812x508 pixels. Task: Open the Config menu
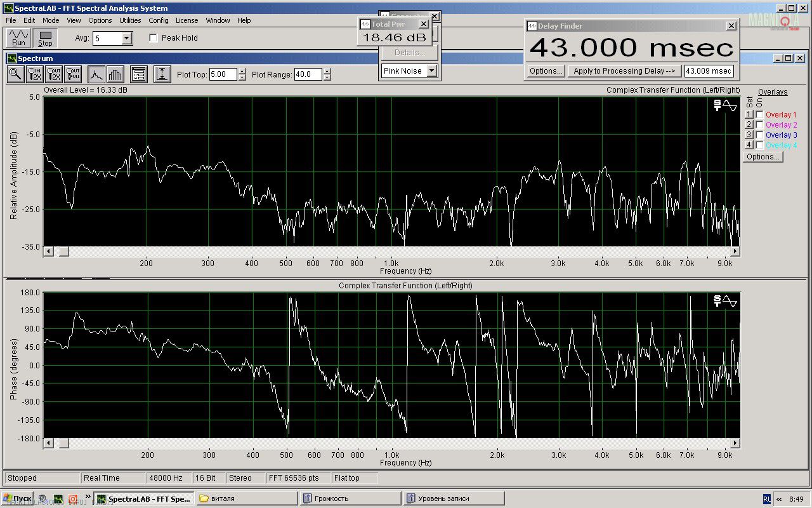pos(159,20)
